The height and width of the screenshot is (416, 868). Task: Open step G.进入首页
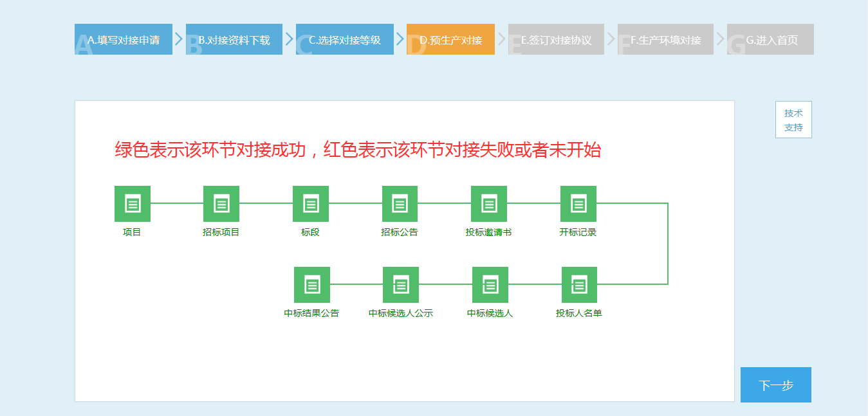click(x=770, y=39)
